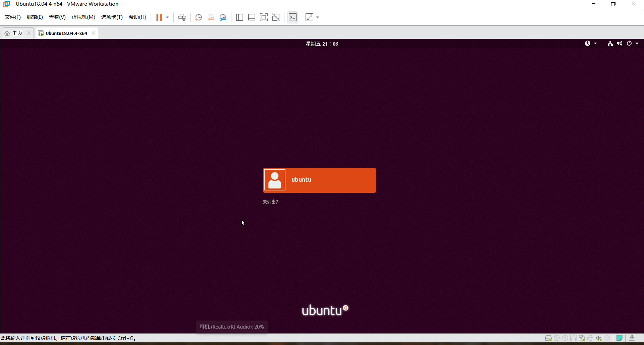The image size is (644, 345).
Task: Click the network adapter status icon
Action: pyautogui.click(x=582, y=338)
